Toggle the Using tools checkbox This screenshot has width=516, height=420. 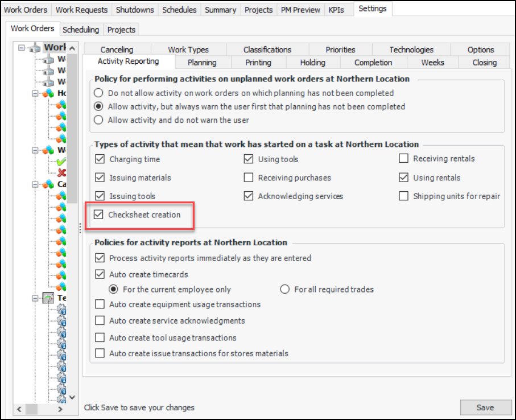(249, 159)
